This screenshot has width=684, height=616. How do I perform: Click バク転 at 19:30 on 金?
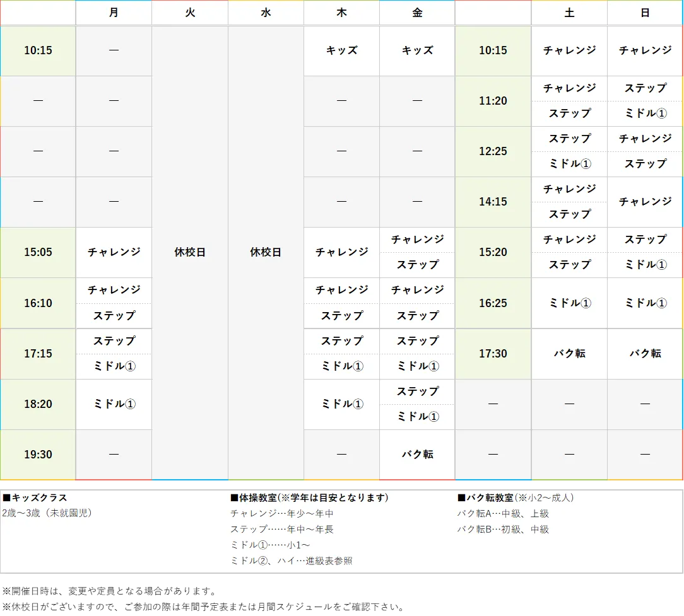416,454
